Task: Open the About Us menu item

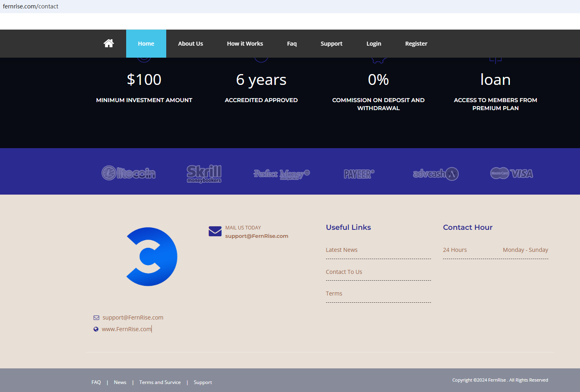Action: click(x=190, y=44)
